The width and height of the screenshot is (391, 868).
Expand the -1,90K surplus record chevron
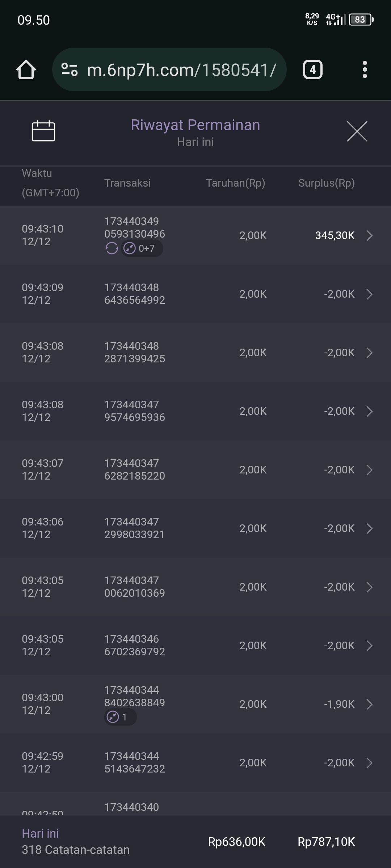pos(369,704)
